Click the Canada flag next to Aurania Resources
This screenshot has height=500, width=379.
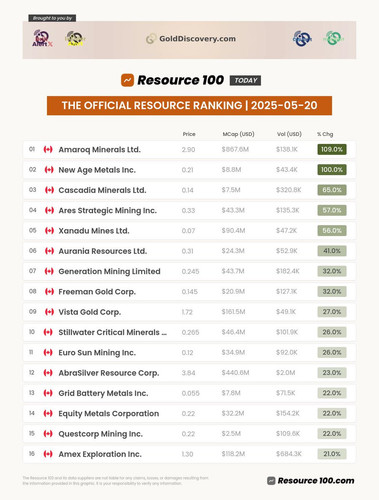(49, 251)
